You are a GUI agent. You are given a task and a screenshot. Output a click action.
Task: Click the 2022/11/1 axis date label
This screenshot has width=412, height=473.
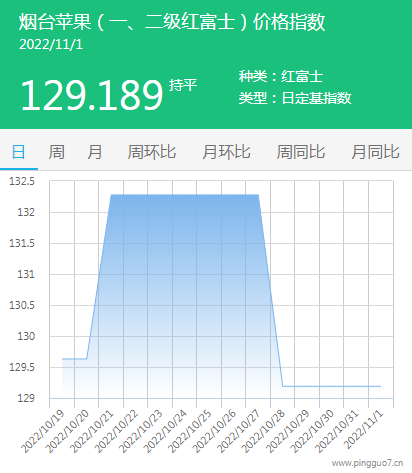(x=364, y=429)
